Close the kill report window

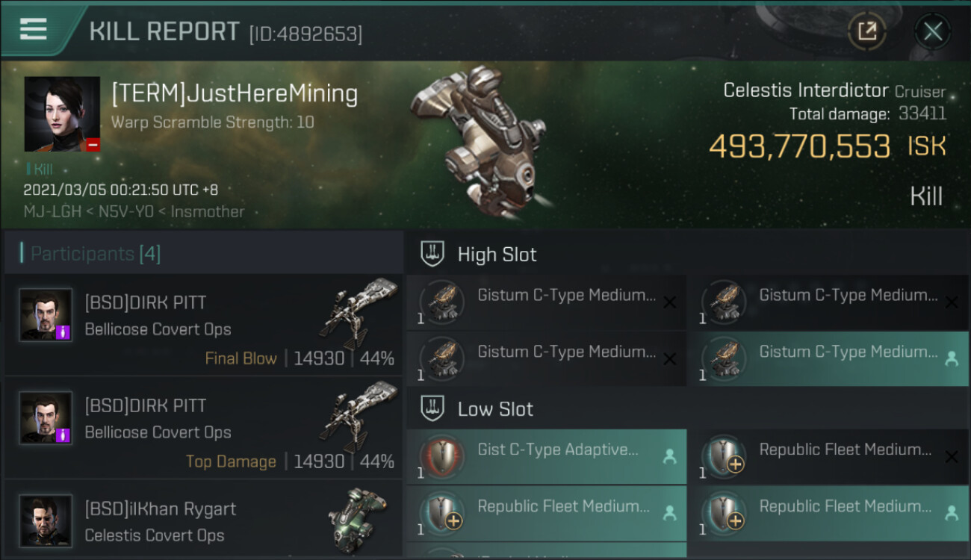coord(932,31)
